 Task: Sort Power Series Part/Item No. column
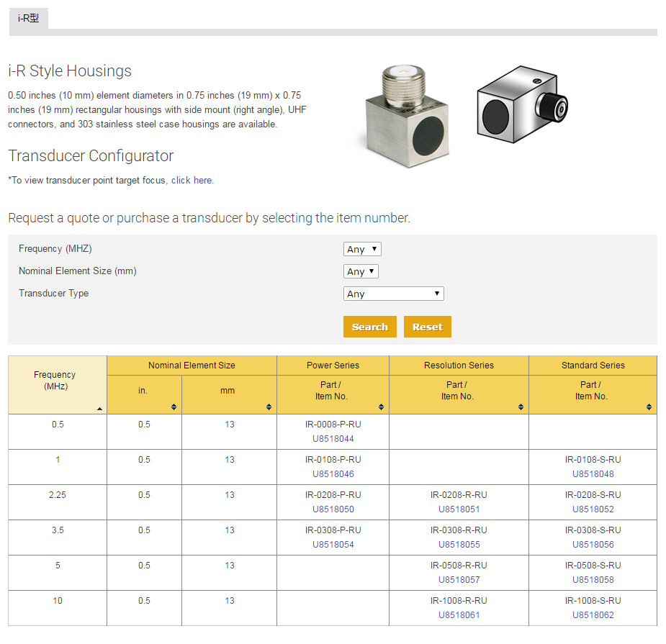(x=381, y=407)
